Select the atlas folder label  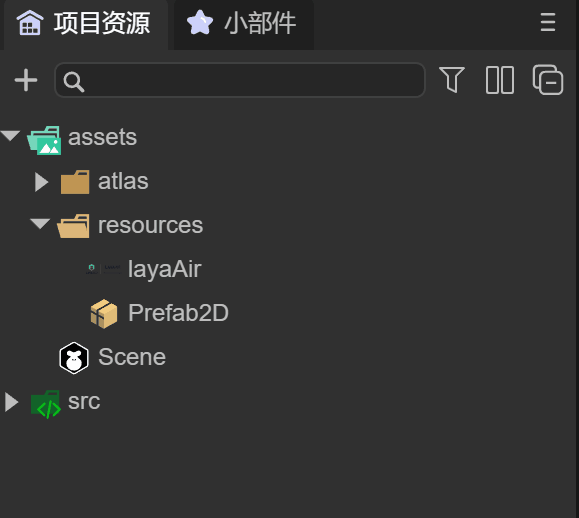(123, 181)
